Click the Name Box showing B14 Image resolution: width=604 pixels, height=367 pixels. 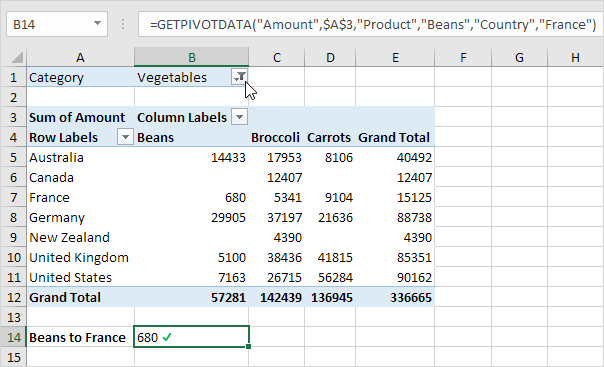pos(57,24)
